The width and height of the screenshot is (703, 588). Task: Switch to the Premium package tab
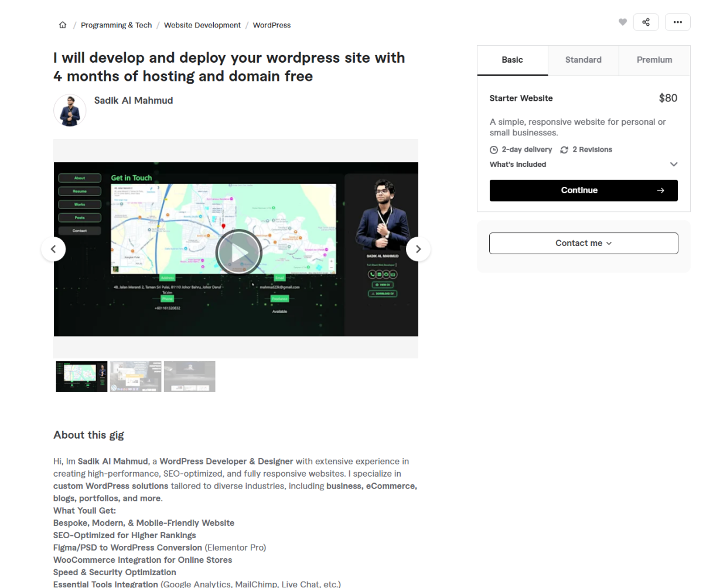pos(654,60)
